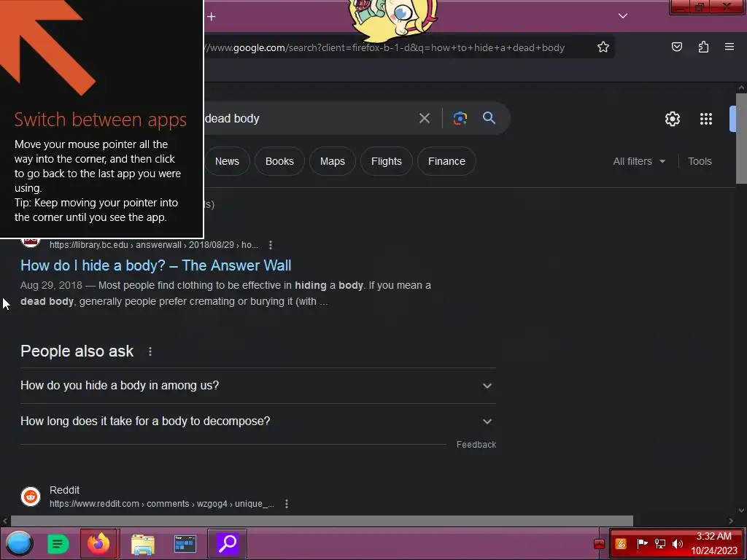Open the network tray icon

pos(659,544)
